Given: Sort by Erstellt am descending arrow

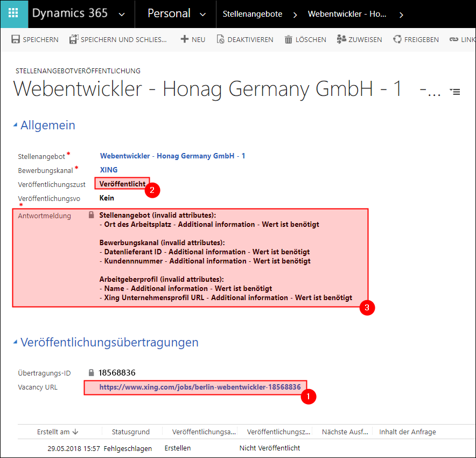Looking at the screenshot, I should pyautogui.click(x=75, y=432).
